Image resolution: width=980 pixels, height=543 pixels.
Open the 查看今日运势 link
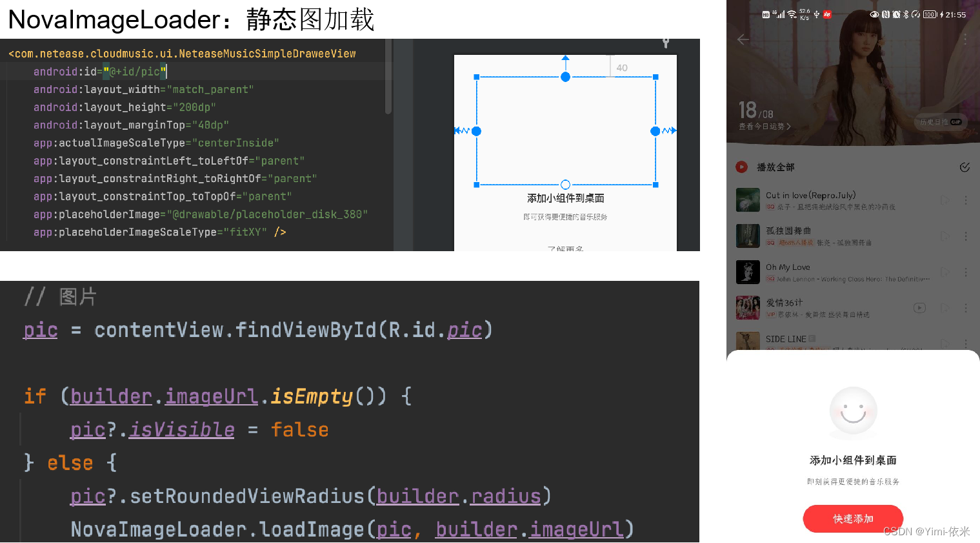pyautogui.click(x=765, y=127)
